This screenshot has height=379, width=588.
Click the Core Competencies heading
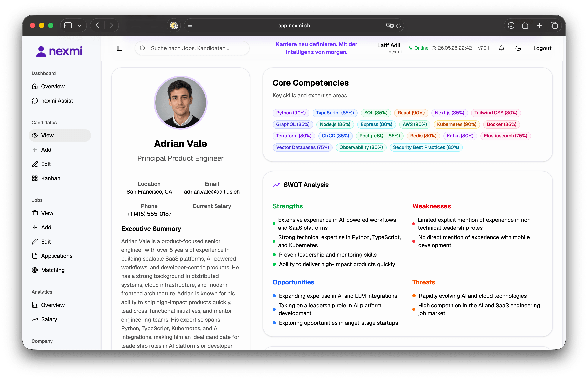pyautogui.click(x=310, y=83)
